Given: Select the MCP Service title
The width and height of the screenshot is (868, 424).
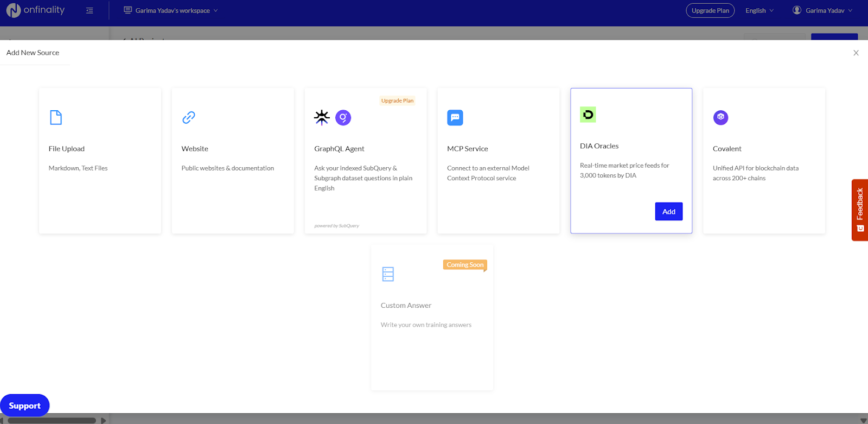Looking at the screenshot, I should [x=468, y=149].
